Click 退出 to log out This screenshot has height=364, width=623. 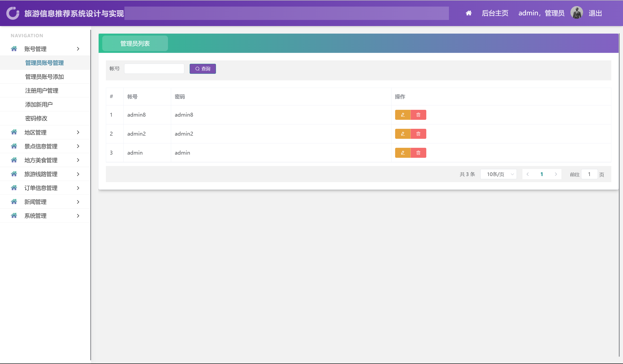click(x=595, y=13)
